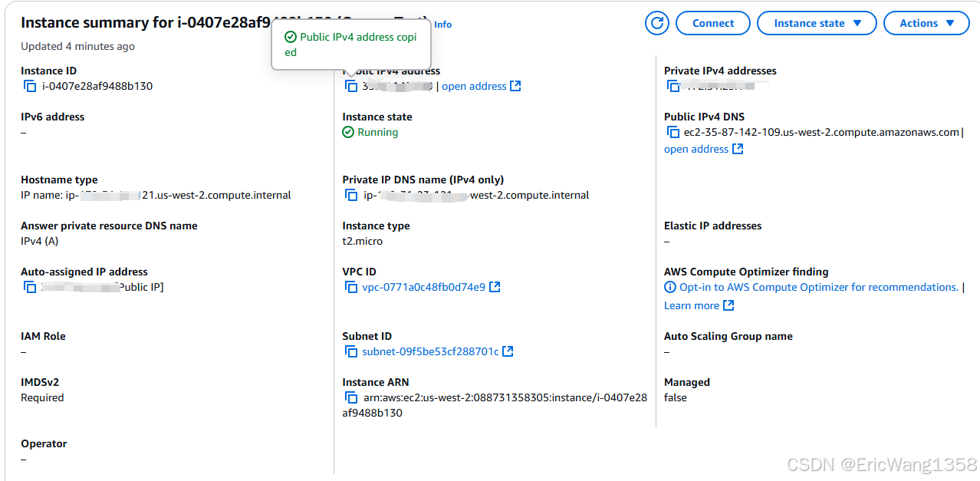
Task: Click Opt-in to AWS Compute Optimizer link
Action: pyautogui.click(x=819, y=287)
